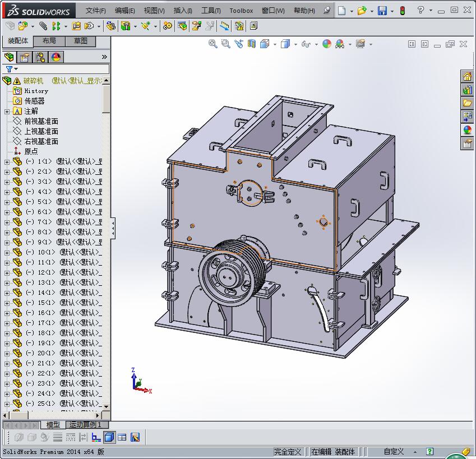Click the New Motion Study gear icon
Image resolution: width=476 pixels, height=459 pixels.
[167, 26]
